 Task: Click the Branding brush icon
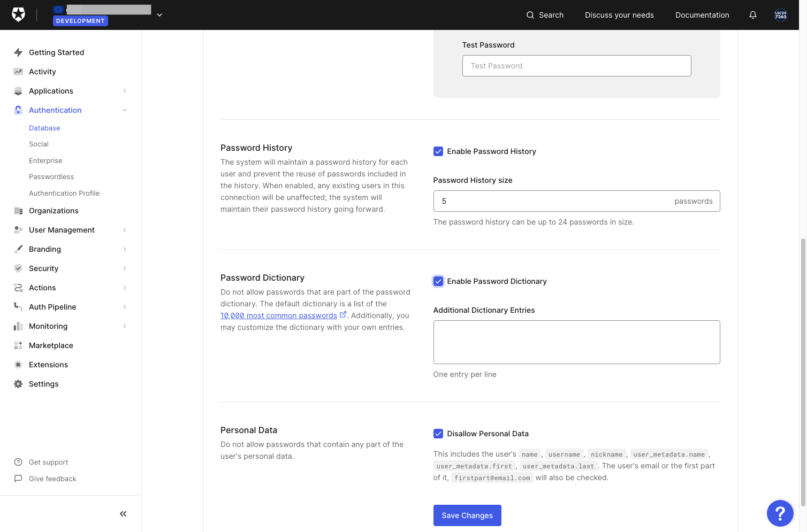18,249
